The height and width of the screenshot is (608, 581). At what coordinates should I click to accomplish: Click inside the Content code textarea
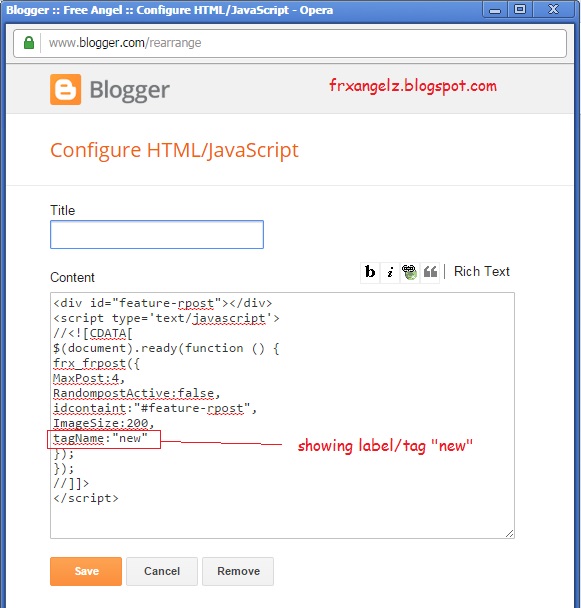282,415
